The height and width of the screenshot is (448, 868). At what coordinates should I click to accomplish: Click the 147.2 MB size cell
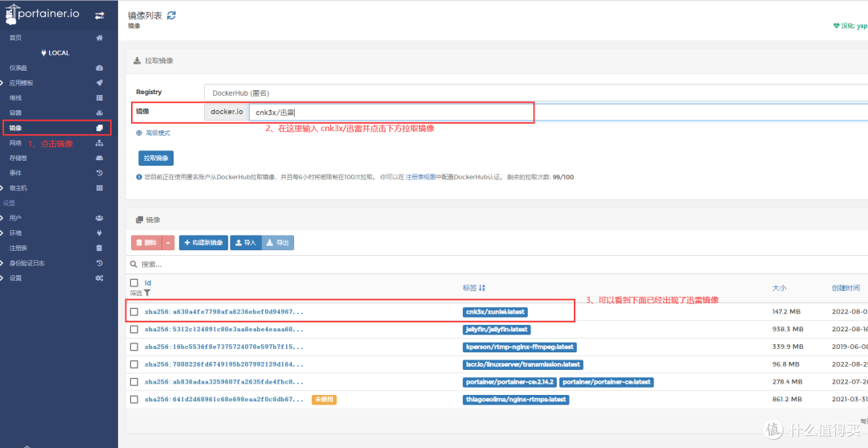click(788, 312)
